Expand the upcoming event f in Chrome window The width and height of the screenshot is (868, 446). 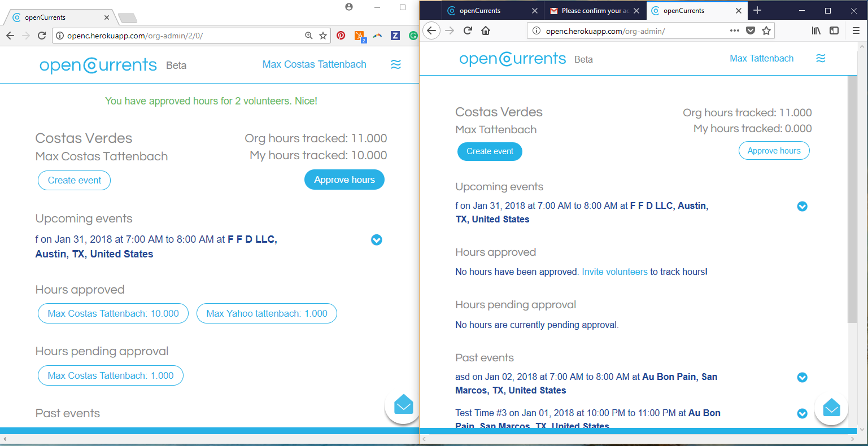pyautogui.click(x=377, y=240)
